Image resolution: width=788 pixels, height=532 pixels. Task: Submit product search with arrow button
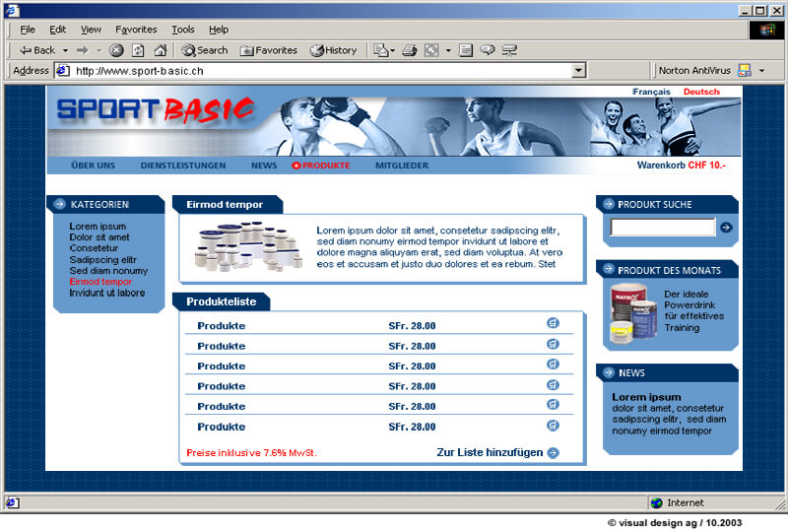726,228
